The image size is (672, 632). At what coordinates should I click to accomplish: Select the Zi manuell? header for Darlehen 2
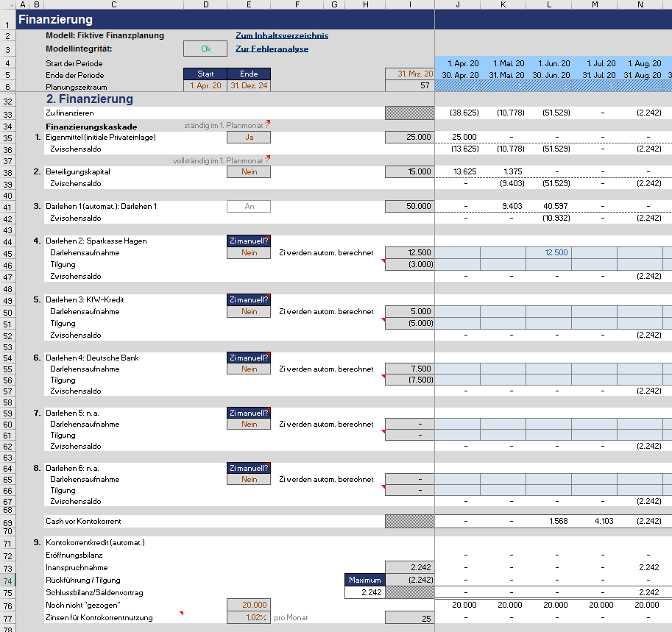[x=249, y=241]
